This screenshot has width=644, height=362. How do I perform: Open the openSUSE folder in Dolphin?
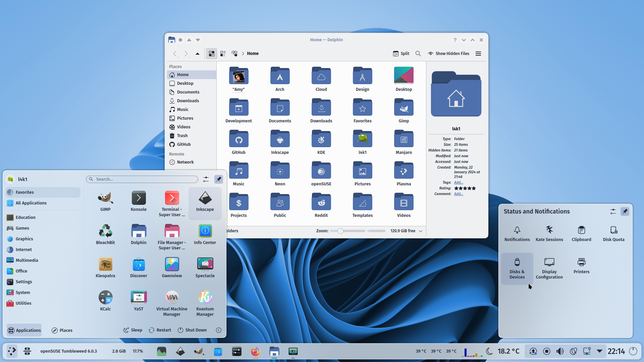click(x=321, y=174)
